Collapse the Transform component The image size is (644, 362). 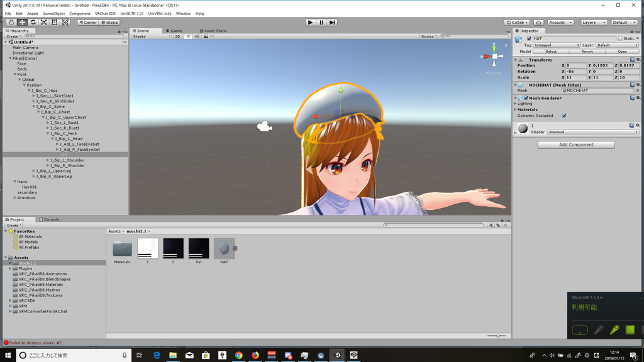click(x=516, y=60)
